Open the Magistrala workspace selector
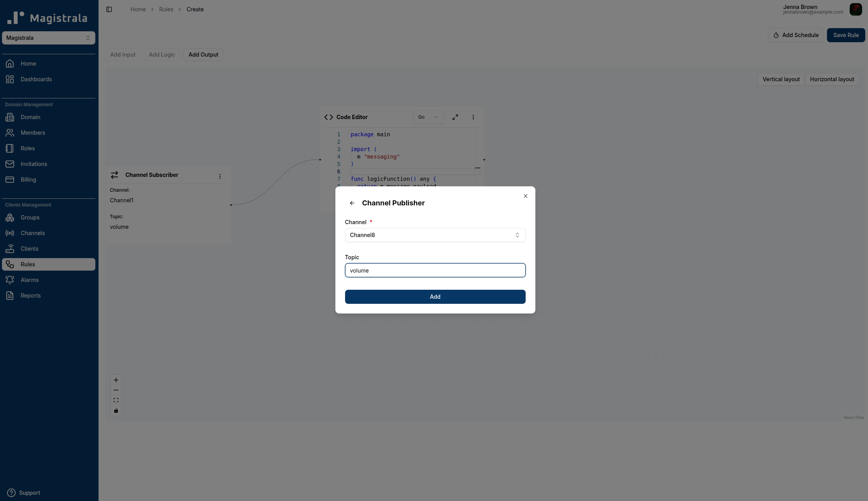This screenshot has height=501, width=868. 48,37
